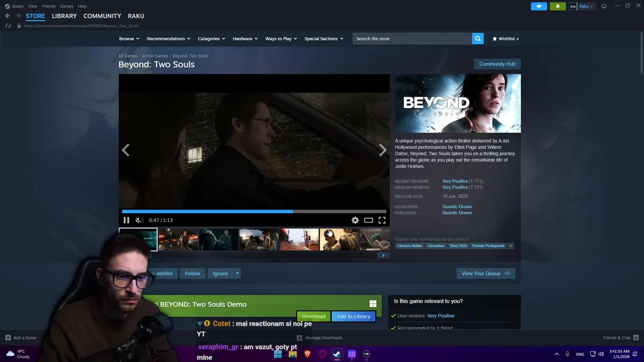This screenshot has height=362, width=644.
Task: Click the Raku profile avatar
Action: coord(573,7)
